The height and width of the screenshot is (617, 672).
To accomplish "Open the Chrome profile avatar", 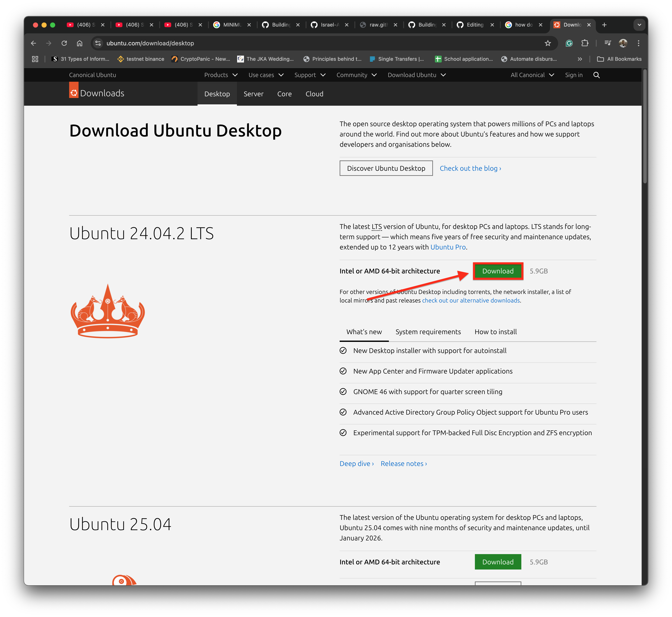I will point(623,43).
